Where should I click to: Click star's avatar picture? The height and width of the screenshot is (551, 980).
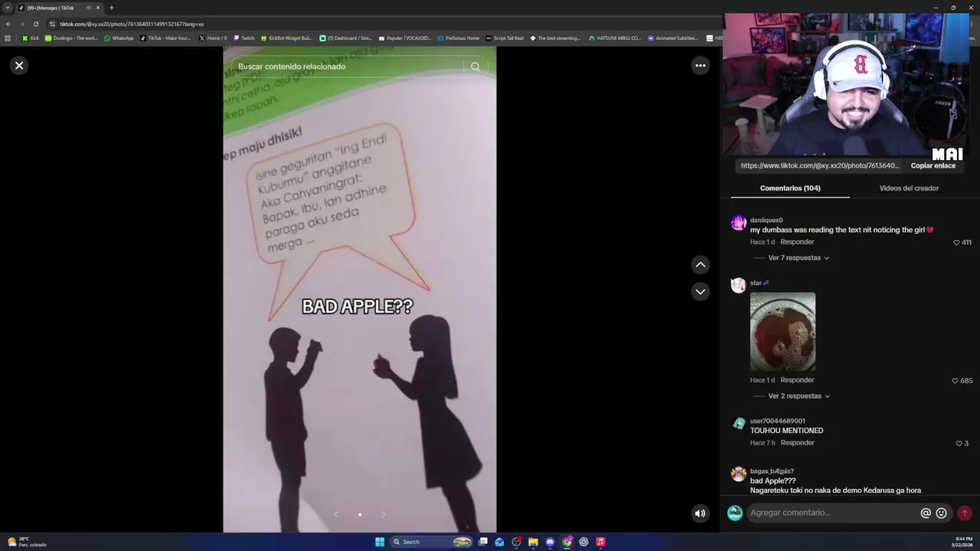point(738,285)
